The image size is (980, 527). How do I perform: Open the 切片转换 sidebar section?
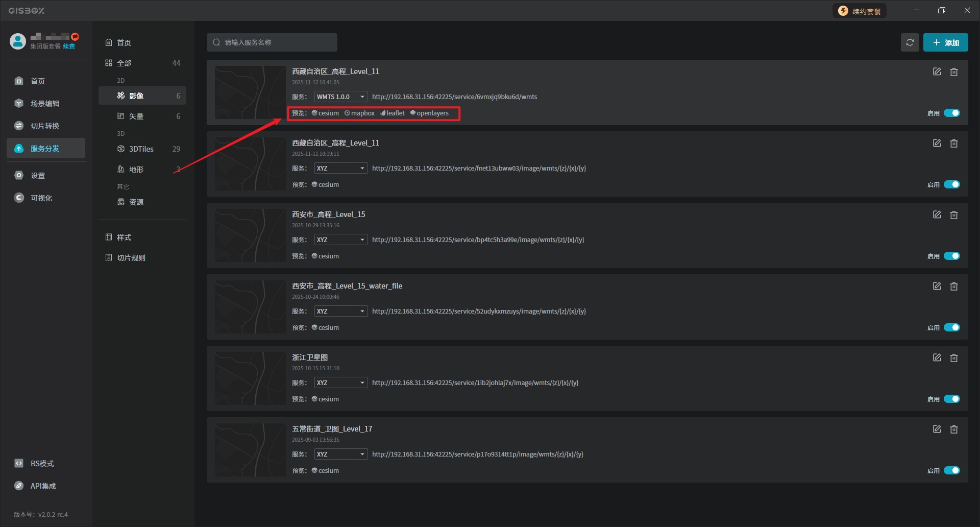(45, 126)
